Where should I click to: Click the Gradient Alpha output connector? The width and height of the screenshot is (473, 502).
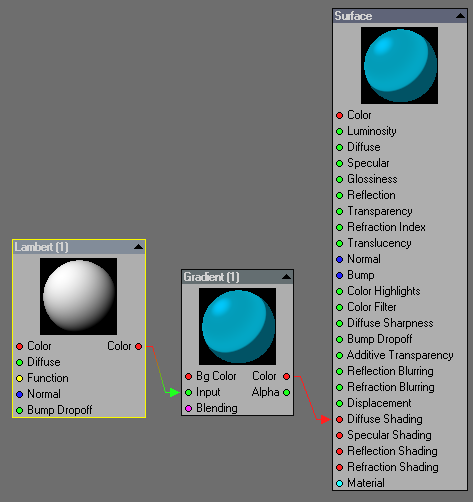[x=286, y=392]
